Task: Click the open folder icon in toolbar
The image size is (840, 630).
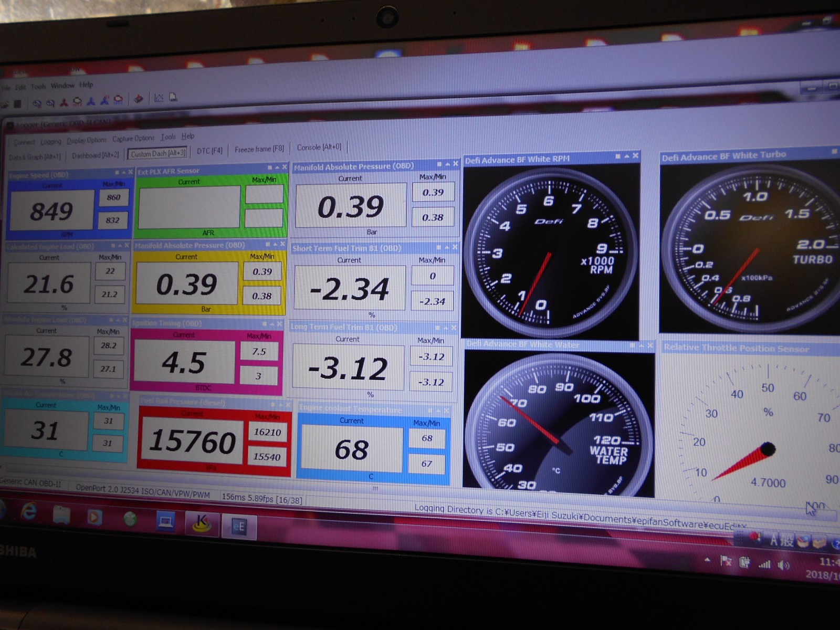Action: click(x=5, y=104)
